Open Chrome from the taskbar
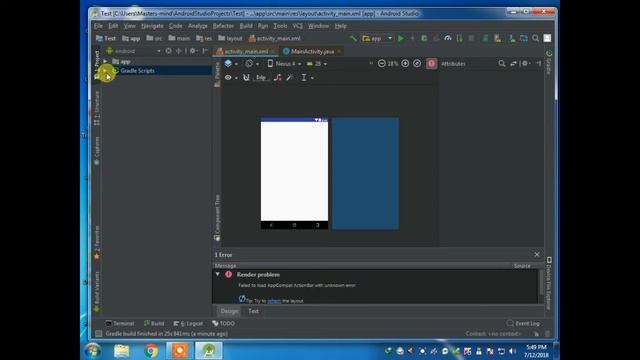 (151, 351)
